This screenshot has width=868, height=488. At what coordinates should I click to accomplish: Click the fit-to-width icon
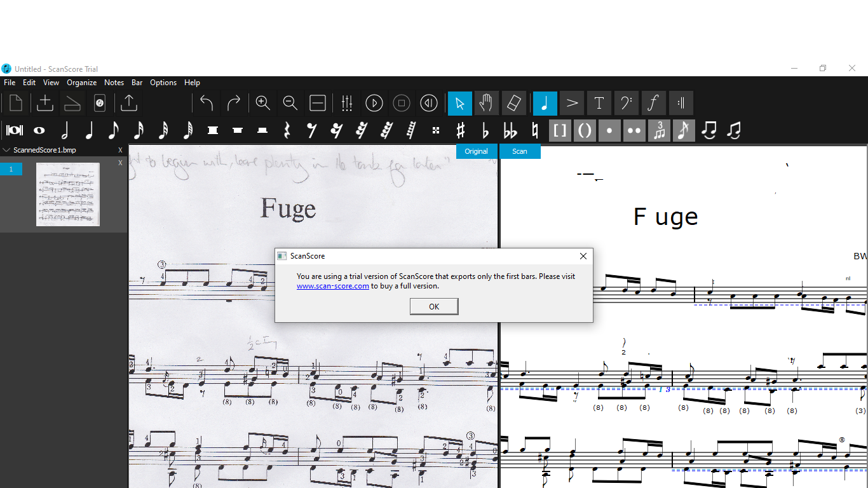tap(318, 103)
